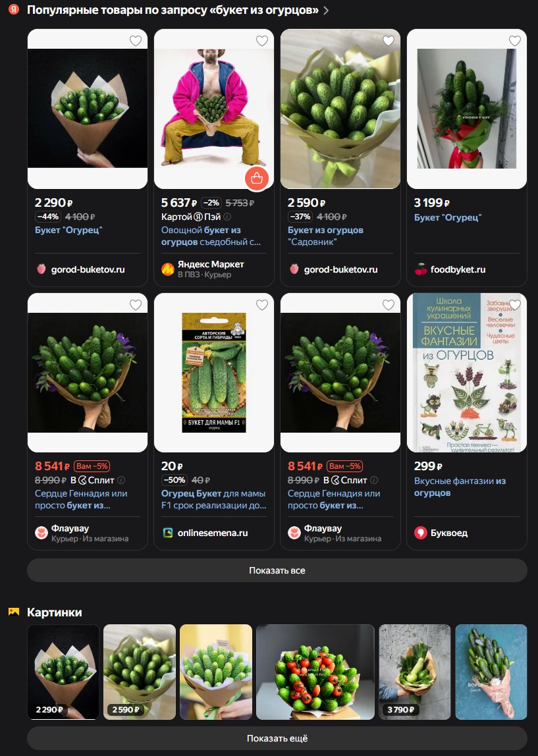The height and width of the screenshot is (756, 538).
Task: Click the Yandex logo icon beside the heading
Action: pyautogui.click(x=13, y=9)
